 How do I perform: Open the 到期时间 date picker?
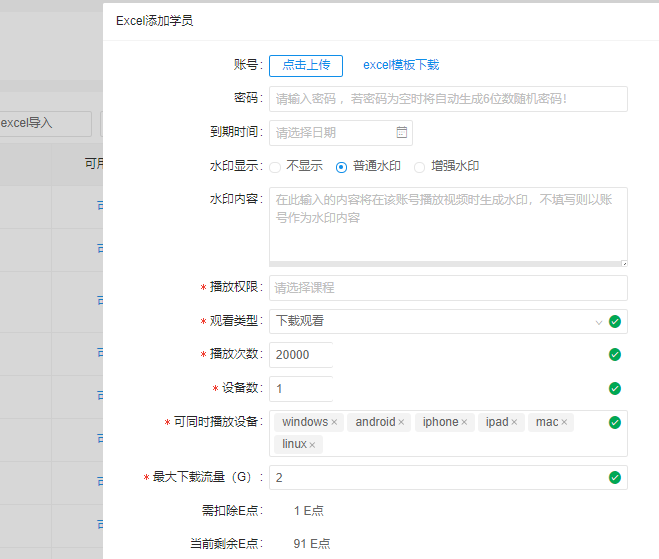[330, 132]
